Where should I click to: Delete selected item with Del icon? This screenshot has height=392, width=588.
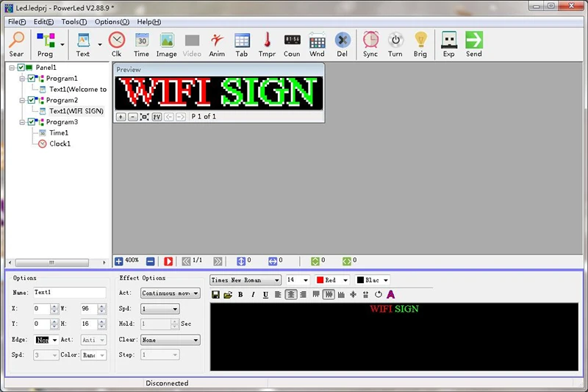pos(342,44)
